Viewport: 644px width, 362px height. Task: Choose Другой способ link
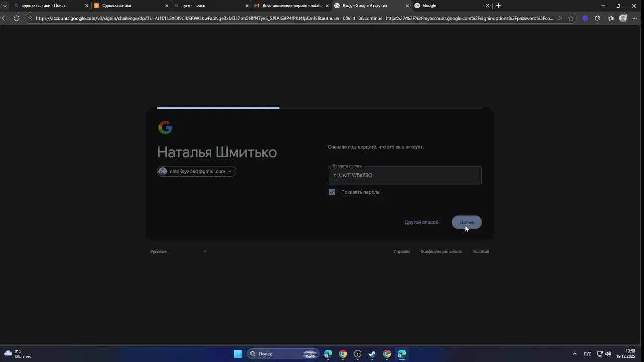[x=422, y=222]
